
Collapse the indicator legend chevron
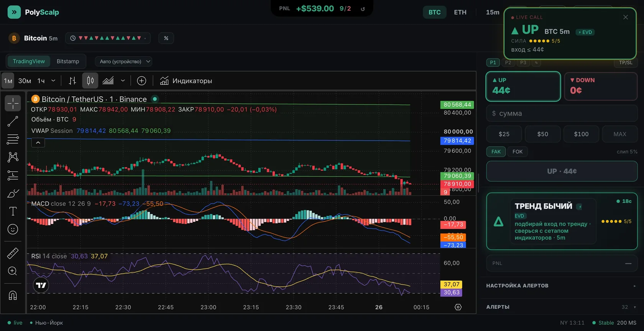pos(38,143)
